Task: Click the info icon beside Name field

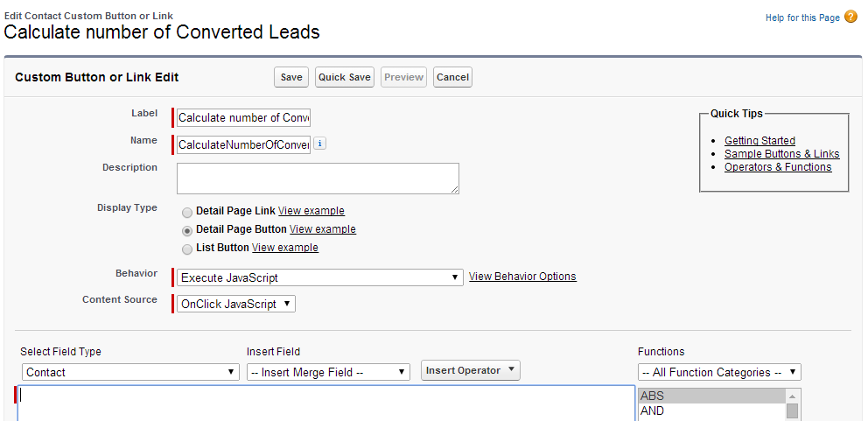Action: pyautogui.click(x=320, y=144)
